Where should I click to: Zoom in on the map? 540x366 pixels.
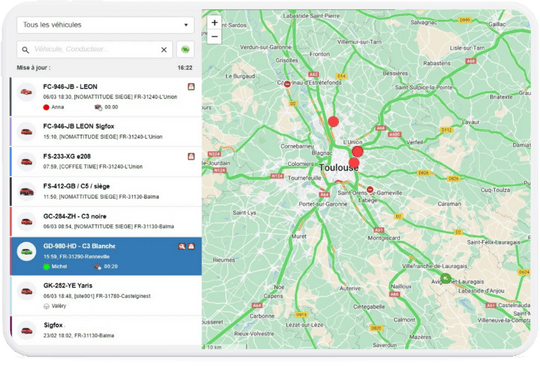(x=214, y=23)
